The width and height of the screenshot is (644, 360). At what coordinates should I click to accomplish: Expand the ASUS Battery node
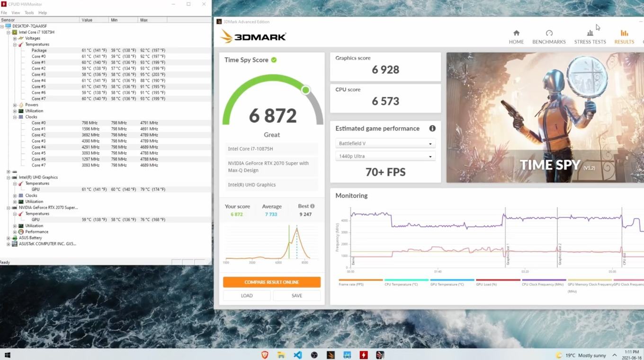pos(8,238)
